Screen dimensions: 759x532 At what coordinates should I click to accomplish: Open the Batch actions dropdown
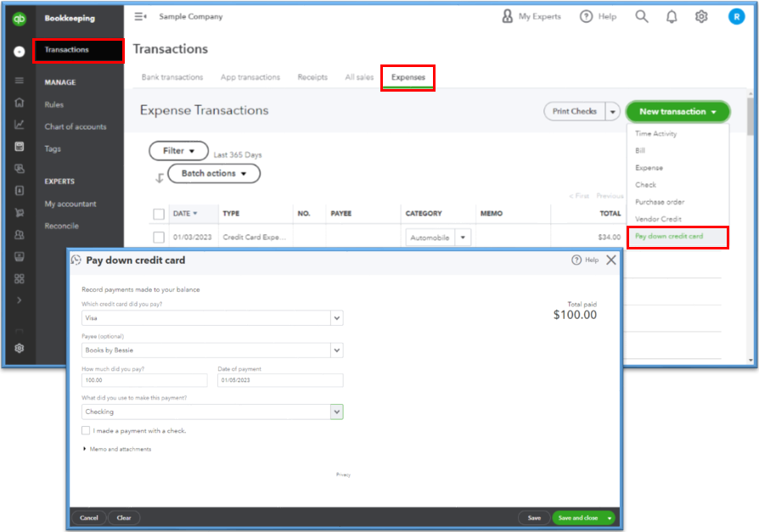(213, 173)
